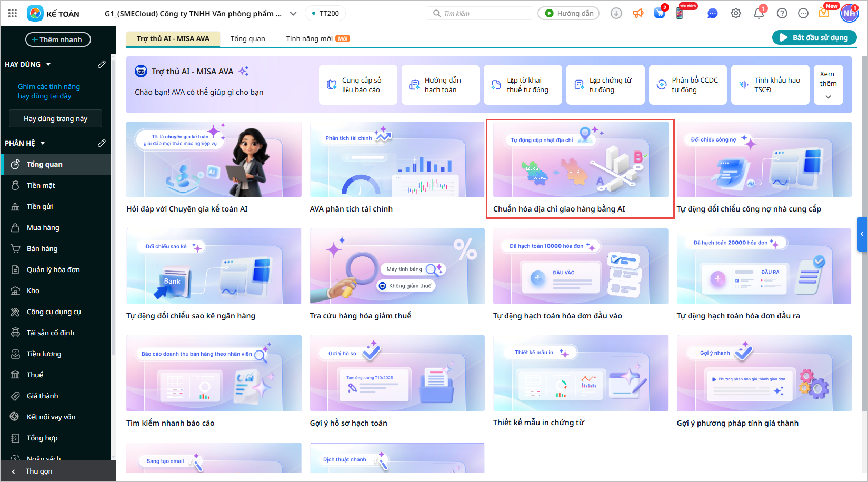
Task: Expand the company name dropdown
Action: (293, 13)
